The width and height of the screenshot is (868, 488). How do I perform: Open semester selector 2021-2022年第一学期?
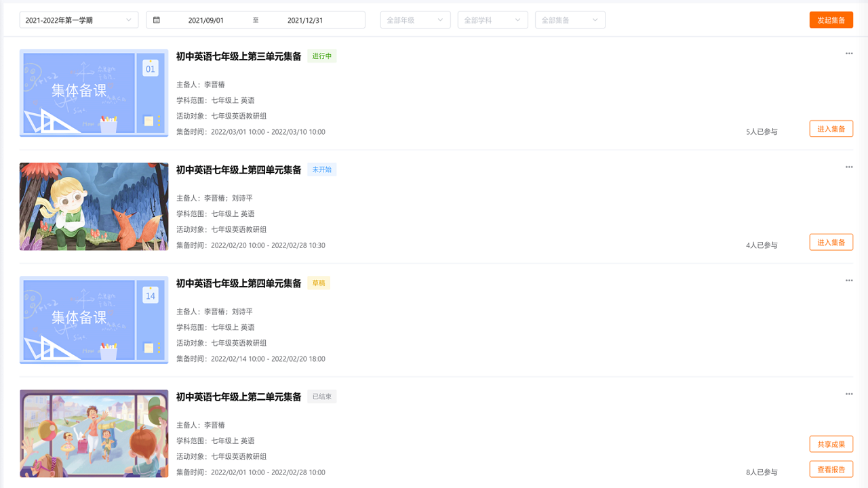coord(79,20)
